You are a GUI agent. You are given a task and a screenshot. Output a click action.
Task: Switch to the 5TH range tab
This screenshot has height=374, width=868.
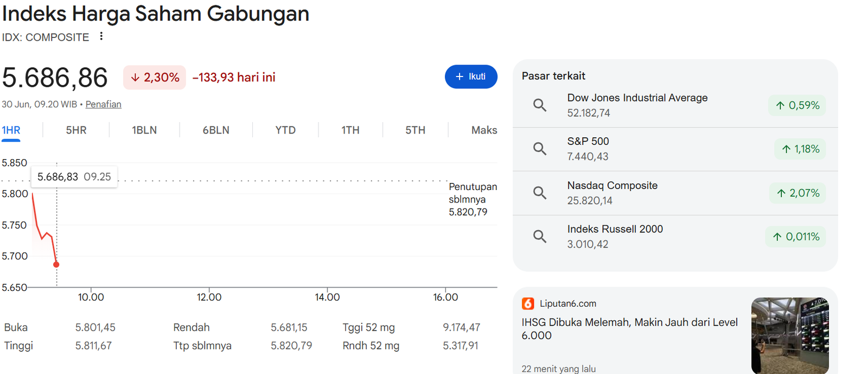coord(415,130)
